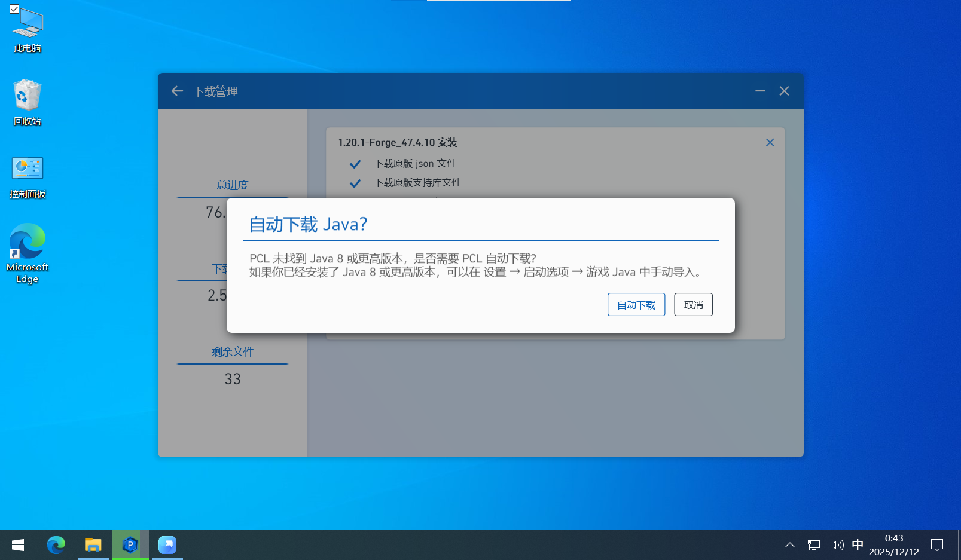Open File Explorer from the taskbar

pyautogui.click(x=93, y=545)
